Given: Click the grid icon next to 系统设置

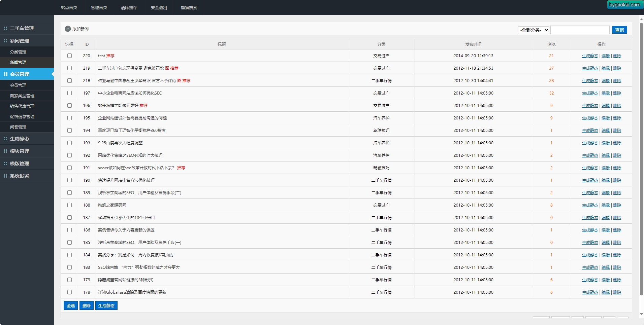Looking at the screenshot, I should point(5,176).
